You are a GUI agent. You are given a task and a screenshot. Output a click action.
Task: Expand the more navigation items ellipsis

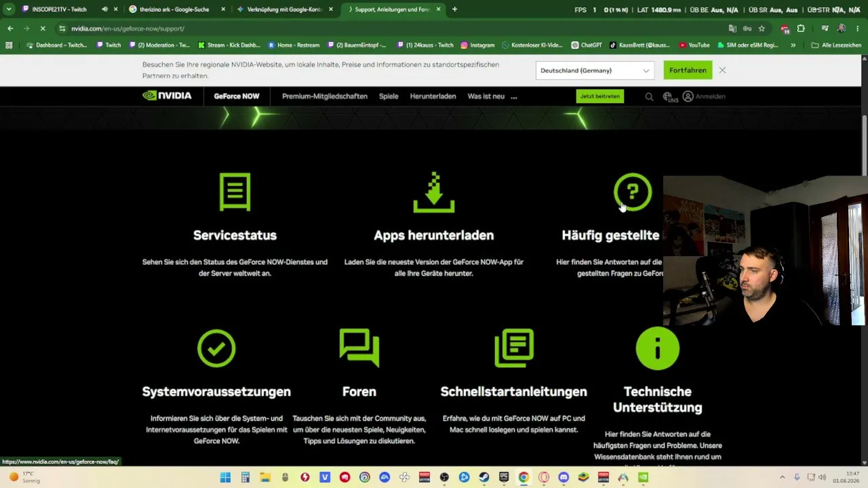tap(513, 96)
